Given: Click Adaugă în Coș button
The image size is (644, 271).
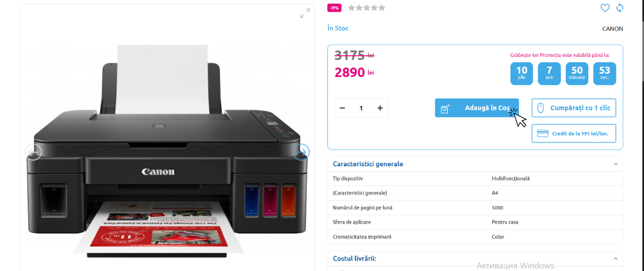Looking at the screenshot, I should point(477,108).
